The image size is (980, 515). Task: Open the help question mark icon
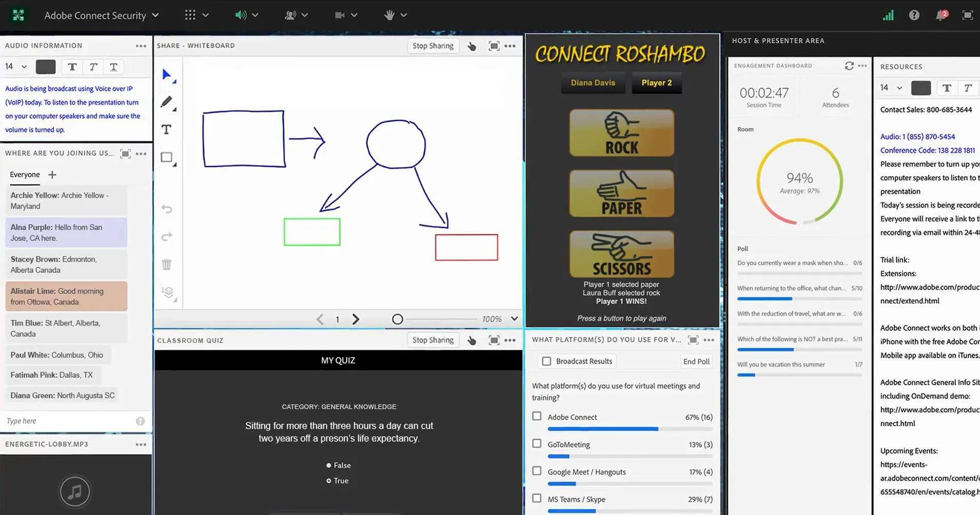[x=914, y=15]
